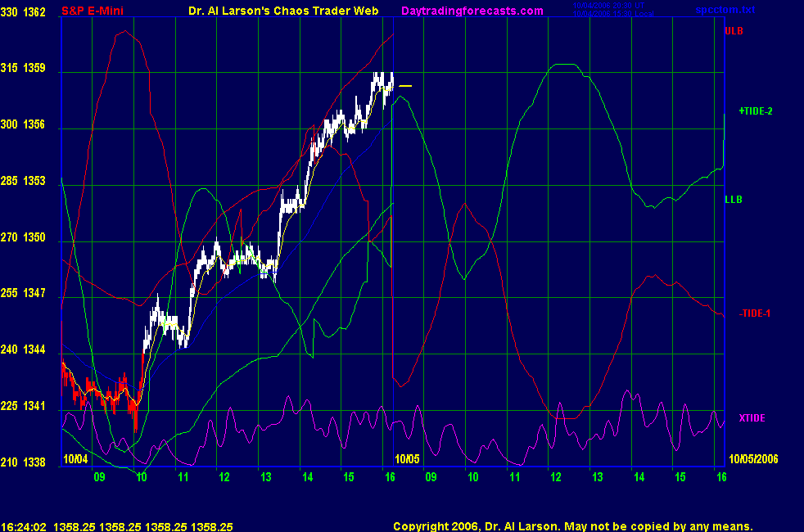Click the Copyright 2006 Dr. Al Larson notice
This screenshot has width=804, height=532.
(572, 526)
